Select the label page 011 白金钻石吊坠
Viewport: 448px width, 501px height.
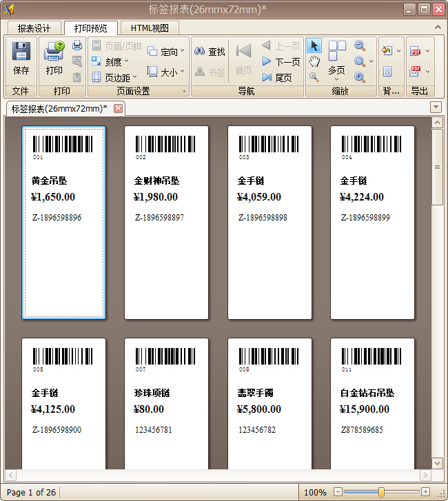pyautogui.click(x=372, y=404)
